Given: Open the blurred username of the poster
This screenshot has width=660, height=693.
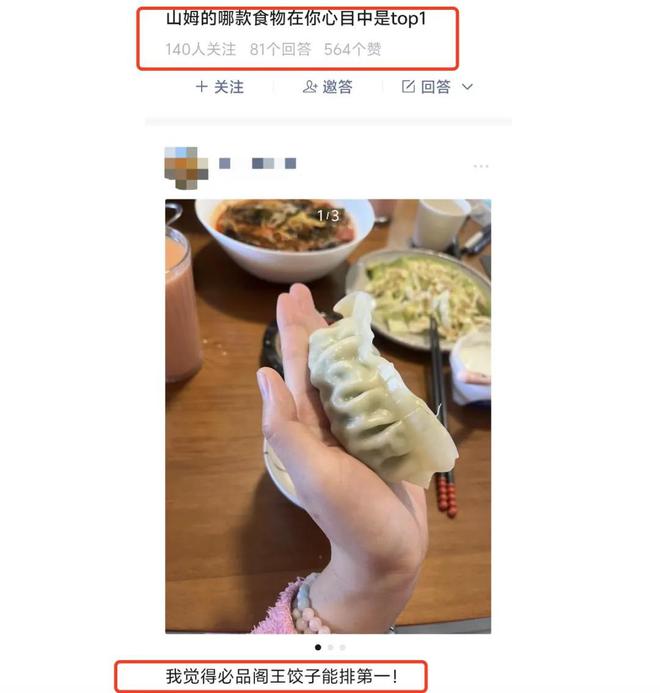Looking at the screenshot, I should (x=258, y=164).
